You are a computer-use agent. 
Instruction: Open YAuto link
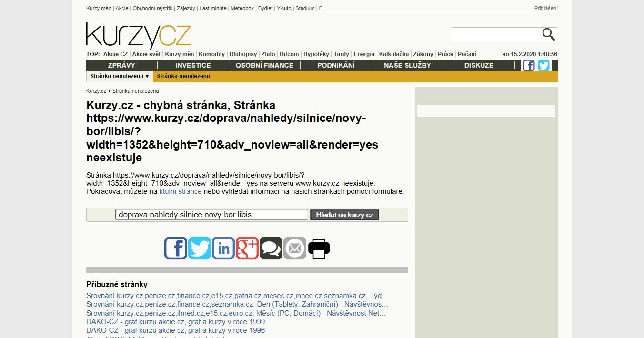(x=284, y=8)
